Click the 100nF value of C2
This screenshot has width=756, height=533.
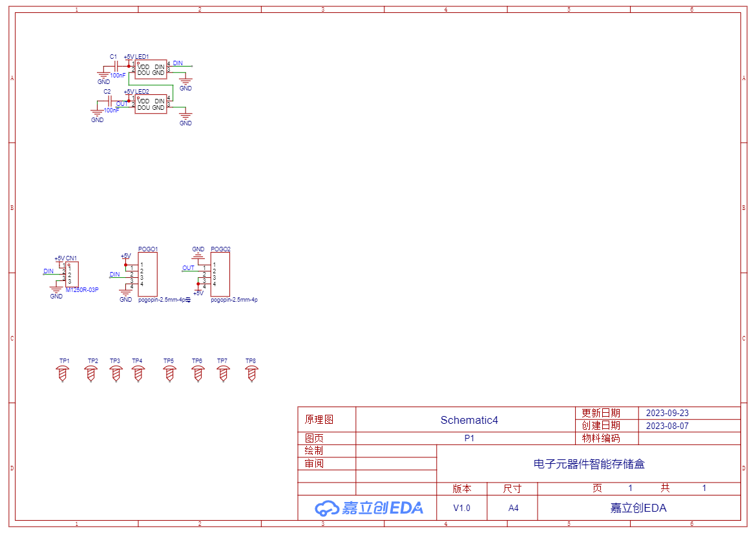coord(111,110)
